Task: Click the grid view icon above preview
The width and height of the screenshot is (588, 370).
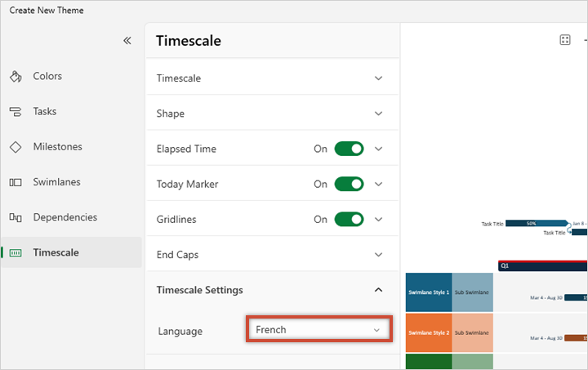Action: click(x=565, y=40)
